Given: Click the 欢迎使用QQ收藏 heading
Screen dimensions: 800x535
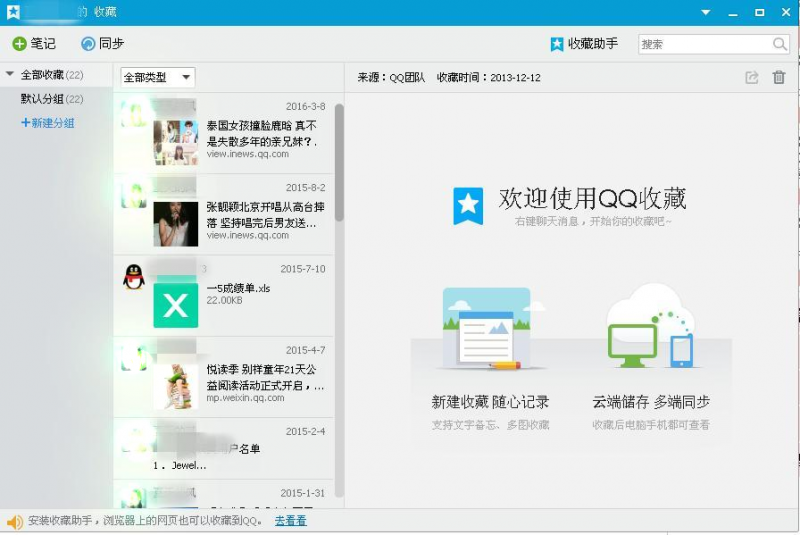Looking at the screenshot, I should pyautogui.click(x=592, y=198).
